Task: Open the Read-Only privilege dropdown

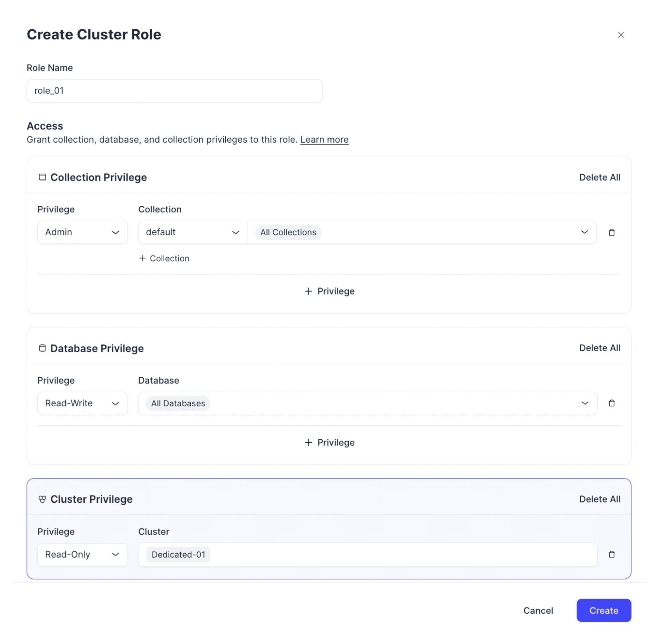Action: (x=82, y=556)
